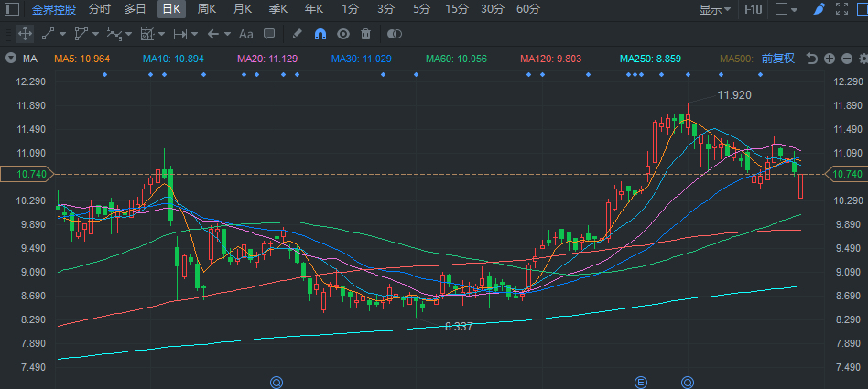Select the eraser tool
Screen dimensions: 868x389
tap(298, 34)
